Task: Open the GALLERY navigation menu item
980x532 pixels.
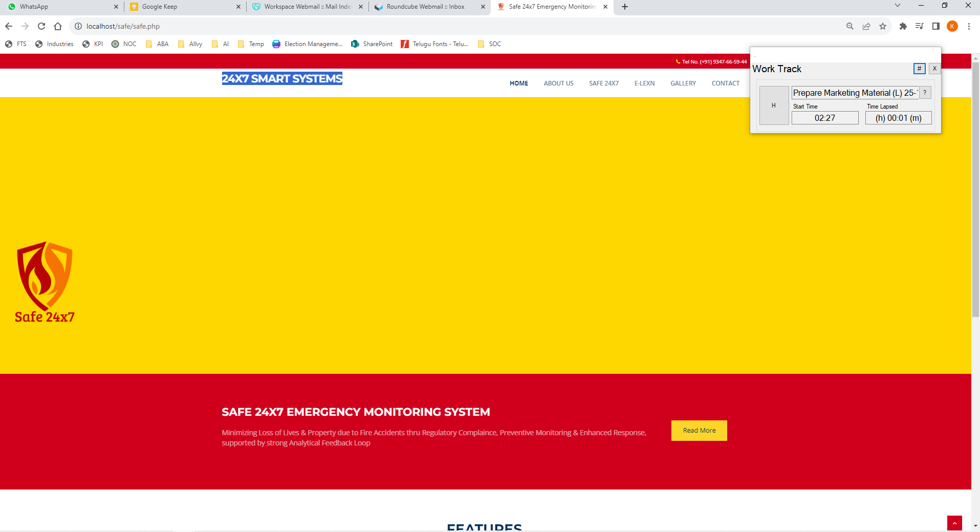Action: point(683,83)
